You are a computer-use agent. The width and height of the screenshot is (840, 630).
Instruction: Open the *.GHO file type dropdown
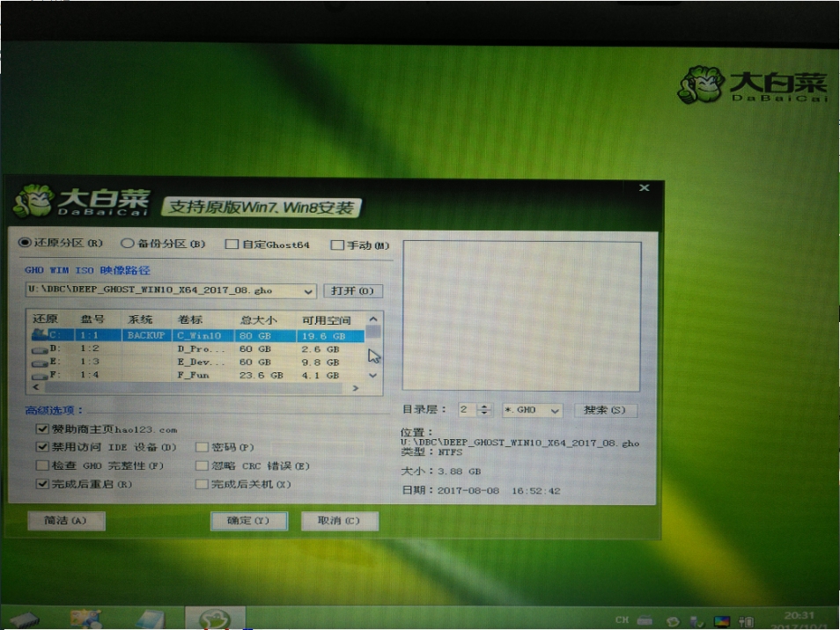click(x=555, y=411)
